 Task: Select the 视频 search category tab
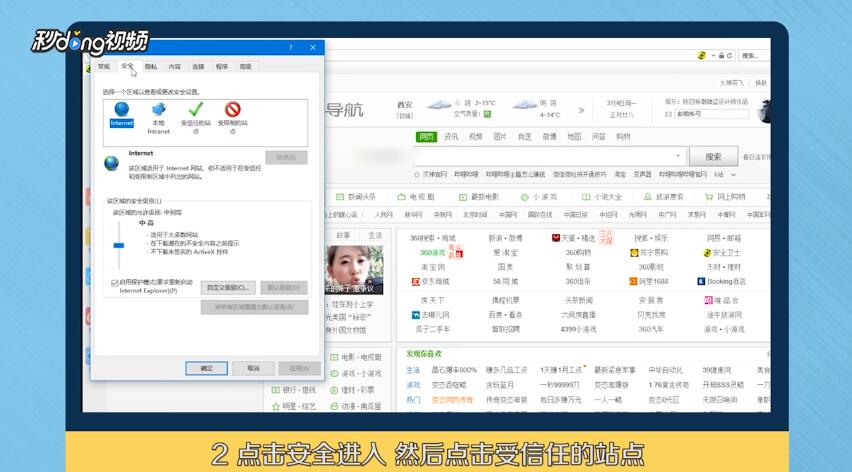[475, 136]
